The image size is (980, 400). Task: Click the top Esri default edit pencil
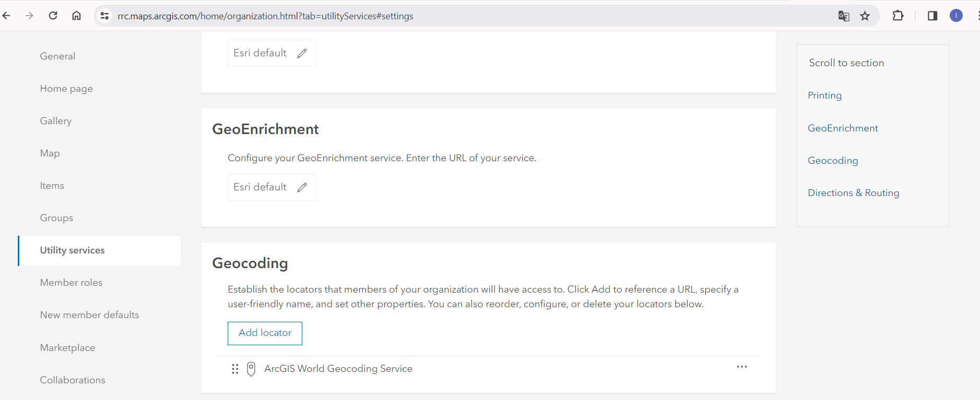click(x=302, y=53)
